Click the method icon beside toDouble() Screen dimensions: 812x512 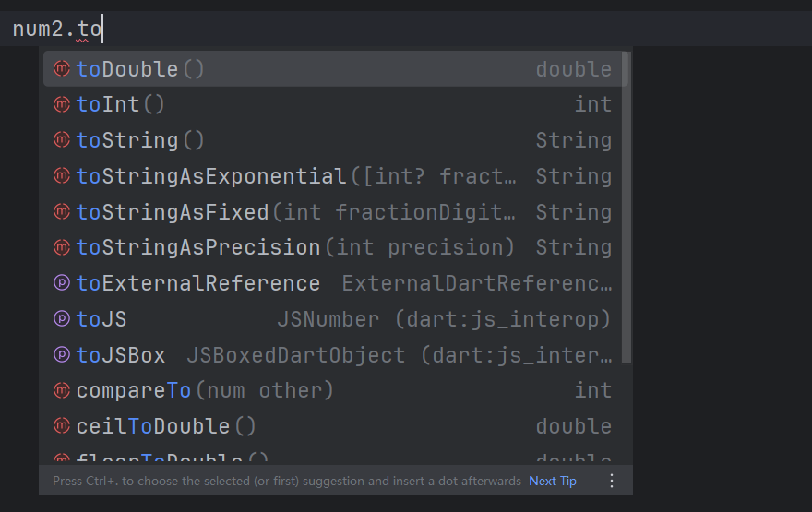pyautogui.click(x=62, y=69)
